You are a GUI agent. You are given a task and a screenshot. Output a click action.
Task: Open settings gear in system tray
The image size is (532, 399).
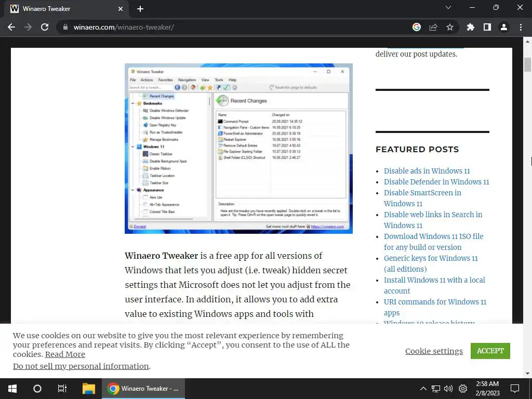tap(463, 389)
